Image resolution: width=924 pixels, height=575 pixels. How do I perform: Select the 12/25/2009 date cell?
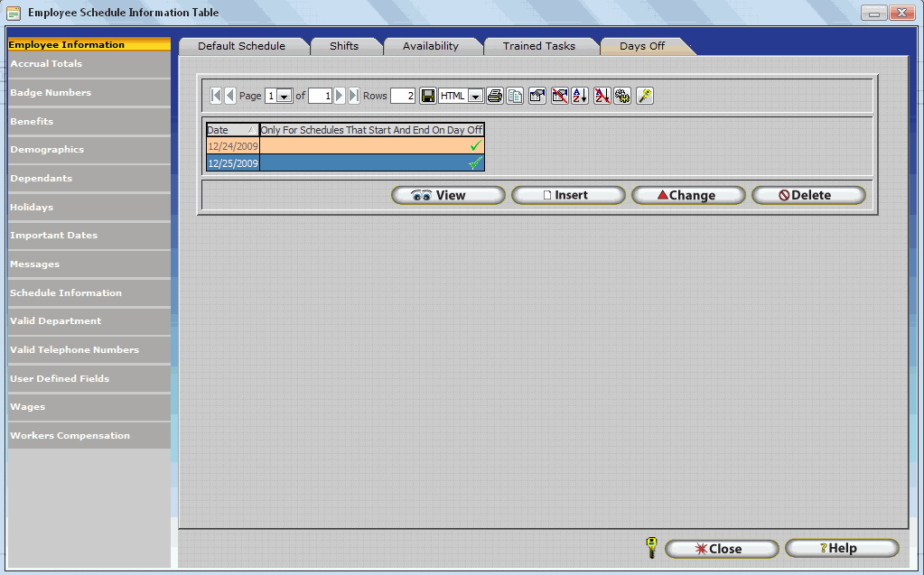pyautogui.click(x=233, y=163)
